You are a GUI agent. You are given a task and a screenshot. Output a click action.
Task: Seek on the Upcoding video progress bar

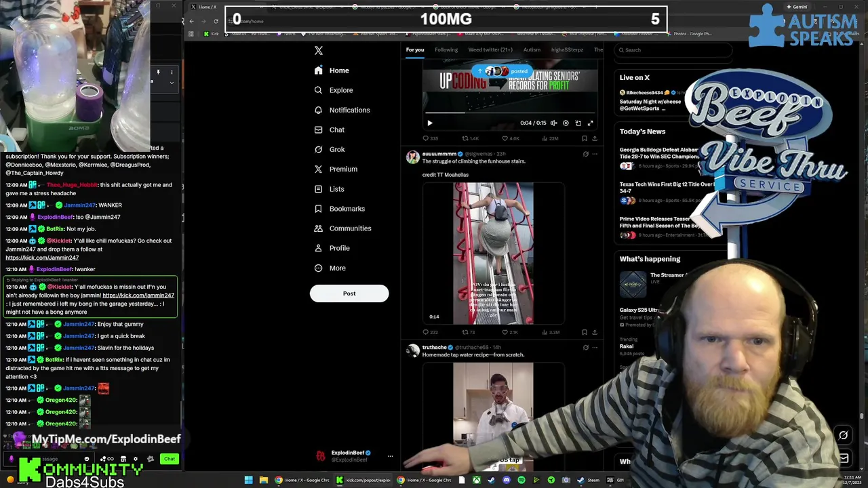click(x=510, y=113)
